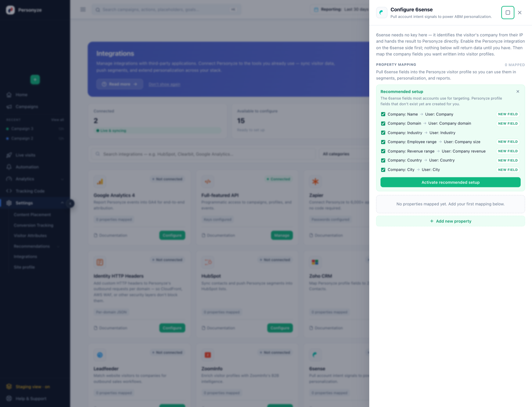The height and width of the screenshot is (407, 532).
Task: Click the Google Analytics 4 card icon
Action: pyautogui.click(x=100, y=181)
